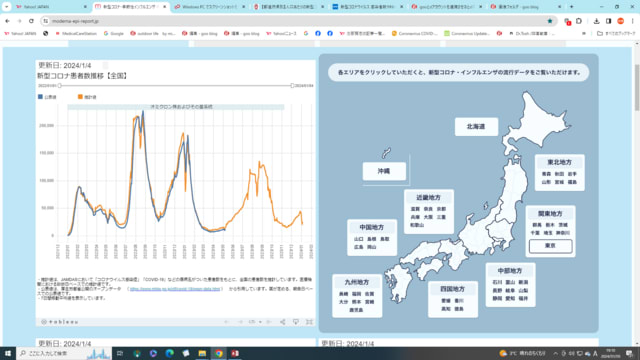Open Microsoft Edge from the taskbar
640x360 pixels.
pyautogui.click(x=169, y=353)
